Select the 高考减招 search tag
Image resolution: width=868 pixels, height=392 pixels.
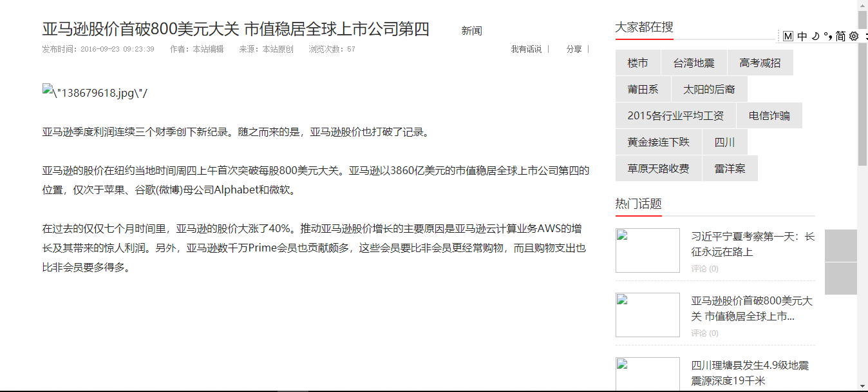[x=760, y=63]
